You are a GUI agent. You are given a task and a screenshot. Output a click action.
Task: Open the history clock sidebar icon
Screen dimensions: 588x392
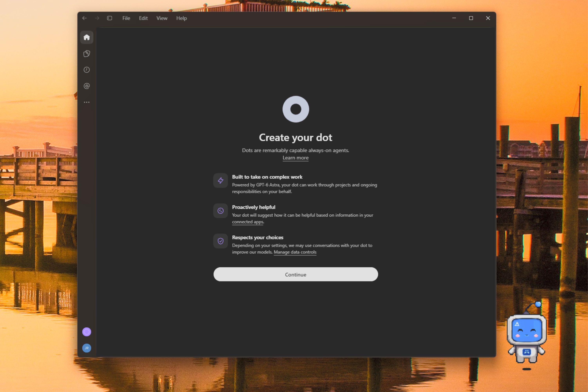point(87,70)
